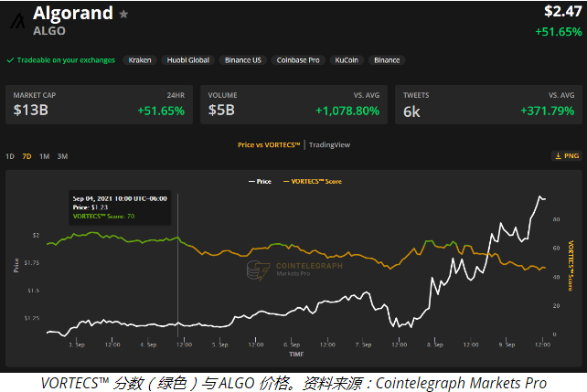The image size is (587, 392).
Task: Click the 8. Sep label on the time axis
Action: point(435,344)
